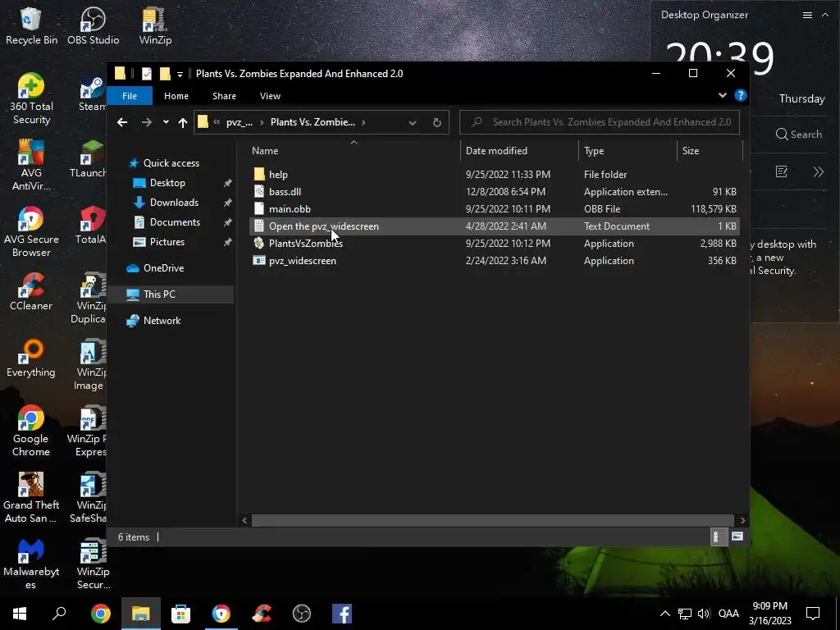The width and height of the screenshot is (840, 630).
Task: Select Quick access in navigation pane
Action: click(x=171, y=163)
